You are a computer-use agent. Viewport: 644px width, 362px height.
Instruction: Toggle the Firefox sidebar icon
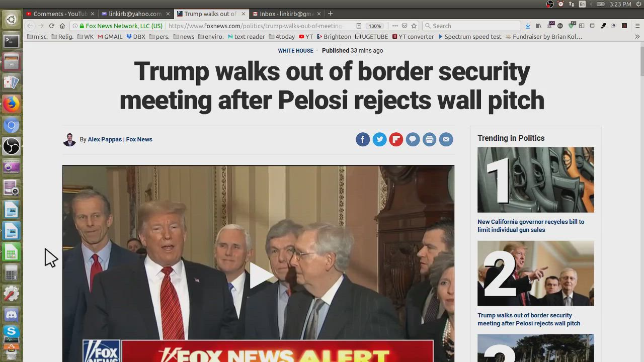point(582,26)
